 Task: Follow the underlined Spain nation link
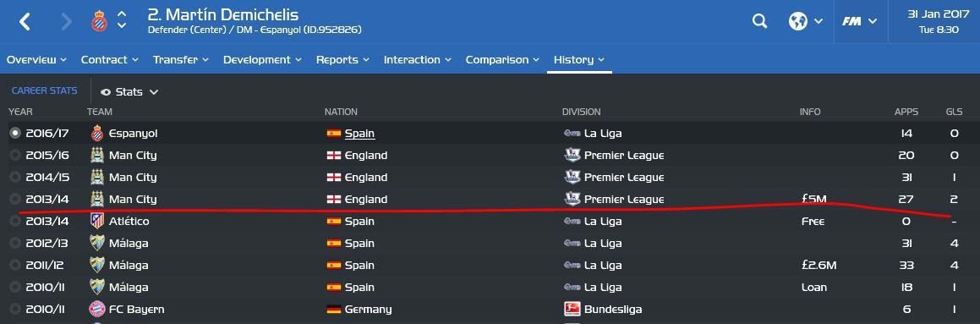(x=359, y=133)
